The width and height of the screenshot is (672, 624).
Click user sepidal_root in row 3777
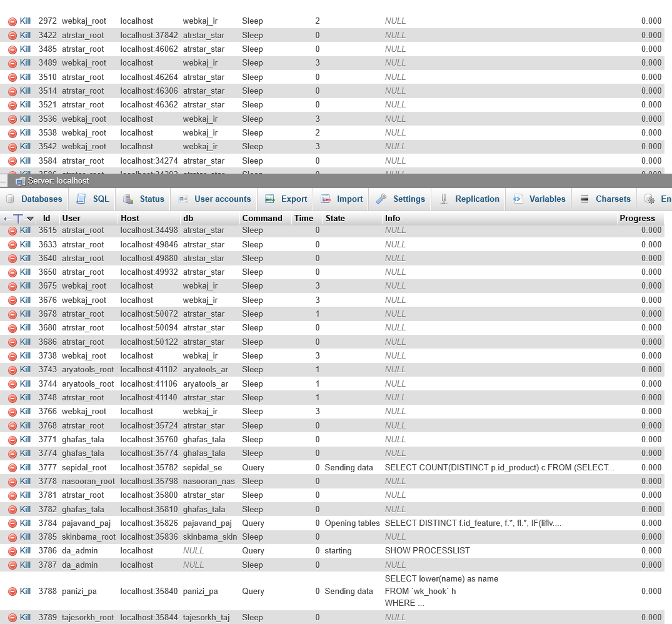click(84, 467)
